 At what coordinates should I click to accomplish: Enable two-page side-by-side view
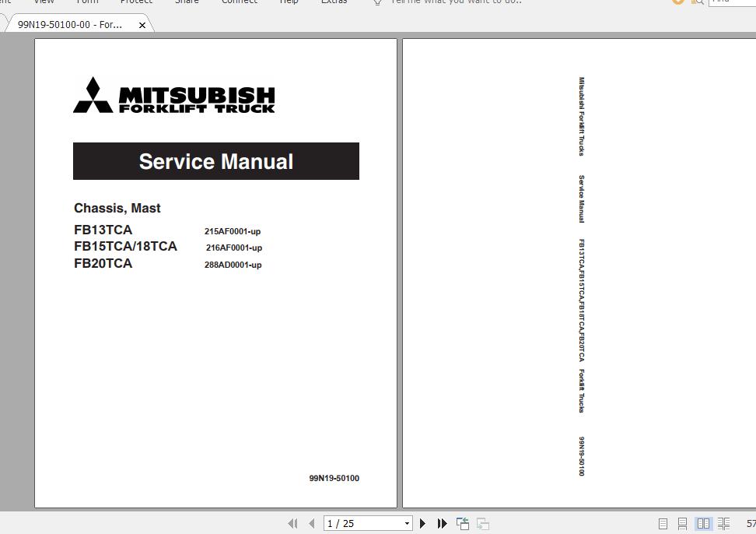click(x=704, y=523)
